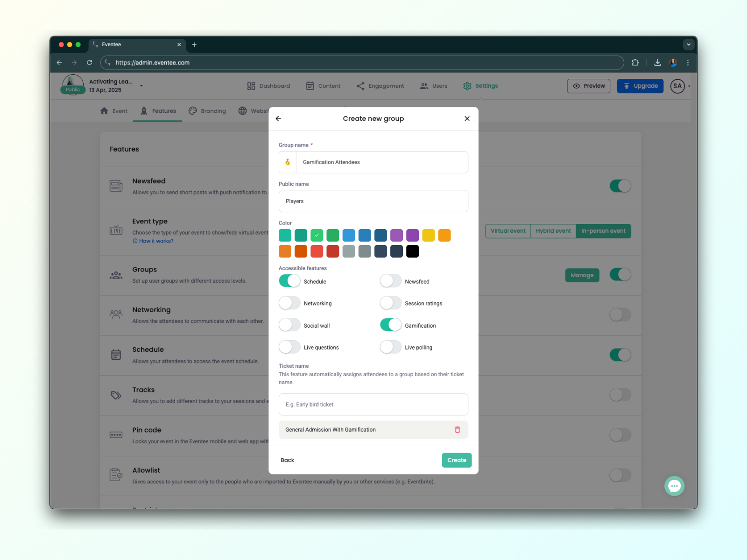Open browser three-dot menu
747x560 pixels.
pos(688,63)
